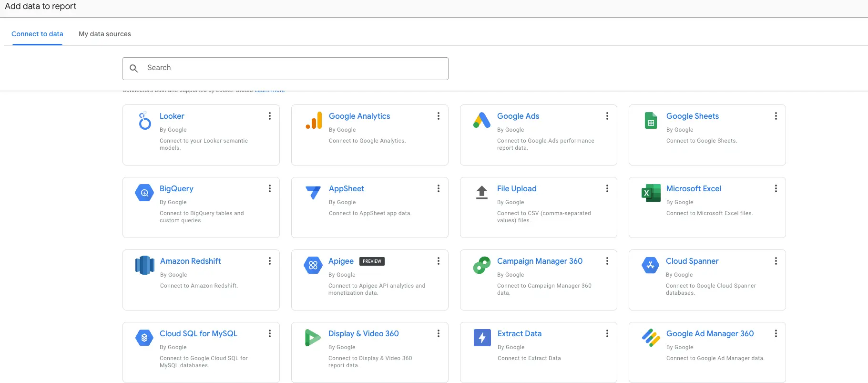Open Amazon Redshift three-dot menu
This screenshot has height=383, width=868.
(270, 261)
